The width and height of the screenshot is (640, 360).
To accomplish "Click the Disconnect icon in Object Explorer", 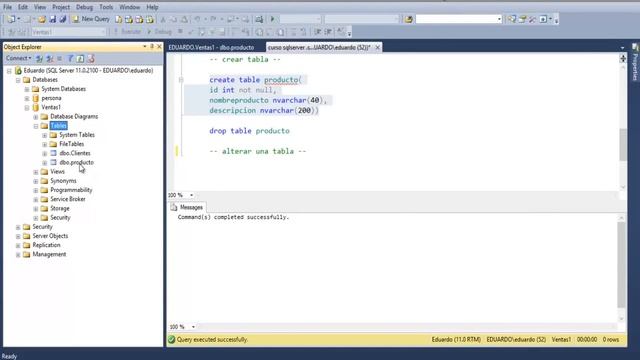I will click(49, 58).
